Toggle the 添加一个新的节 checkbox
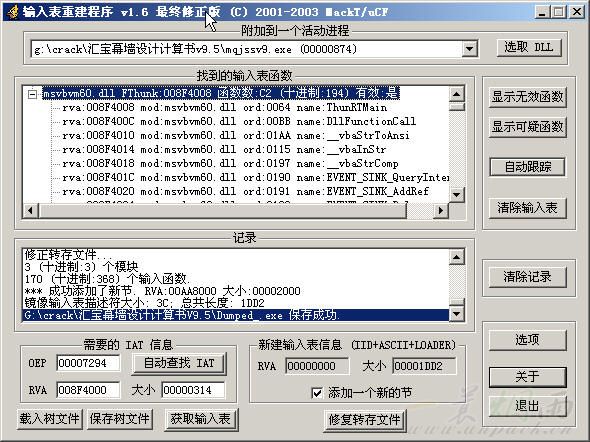 (317, 393)
